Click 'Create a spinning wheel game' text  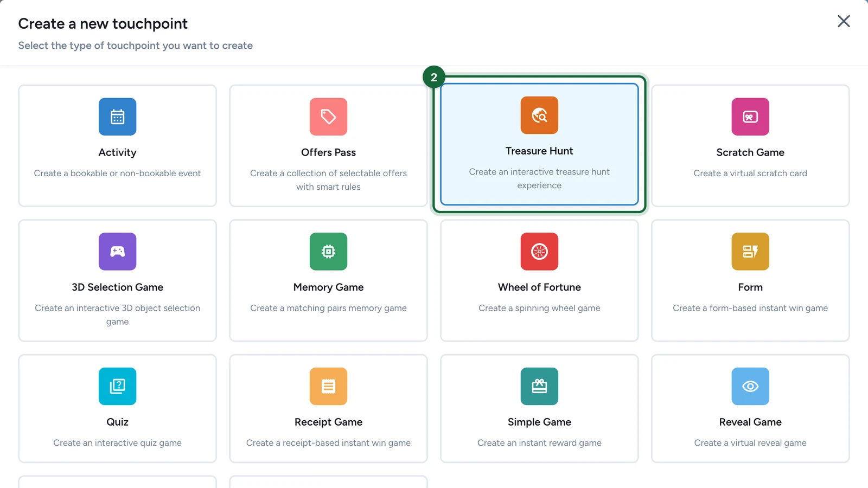point(539,308)
